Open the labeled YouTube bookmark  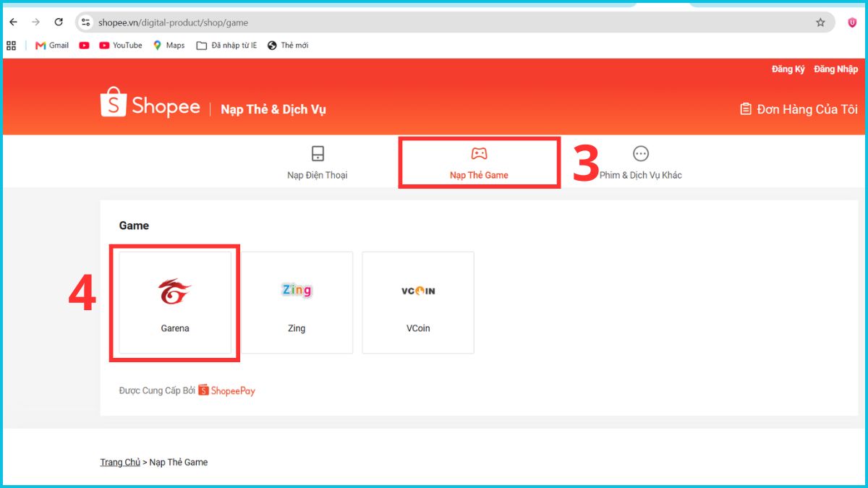pos(121,46)
